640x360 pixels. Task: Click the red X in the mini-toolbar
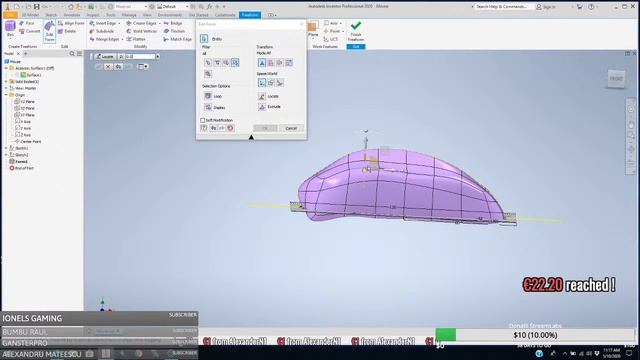(108, 67)
